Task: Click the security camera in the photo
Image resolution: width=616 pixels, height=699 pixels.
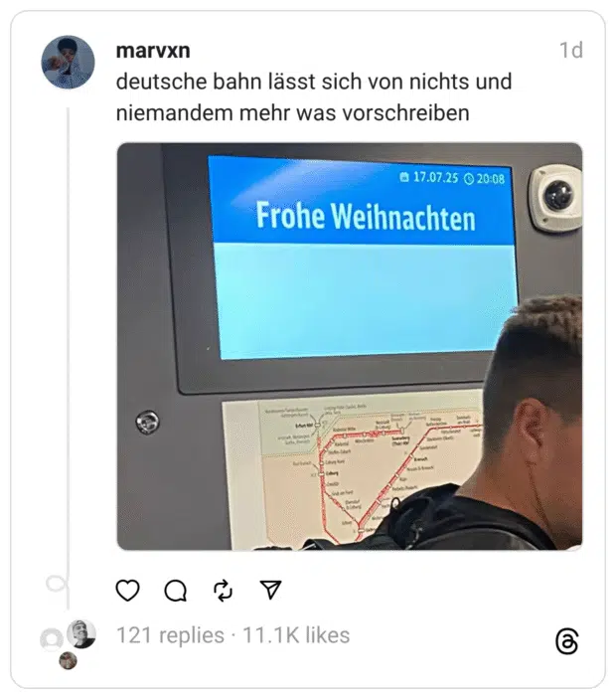Action: [555, 198]
